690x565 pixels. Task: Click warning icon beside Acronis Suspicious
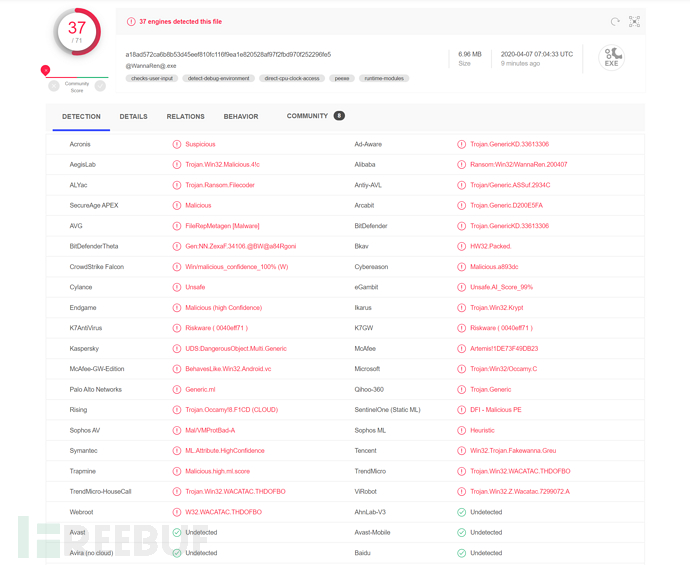[x=176, y=144]
